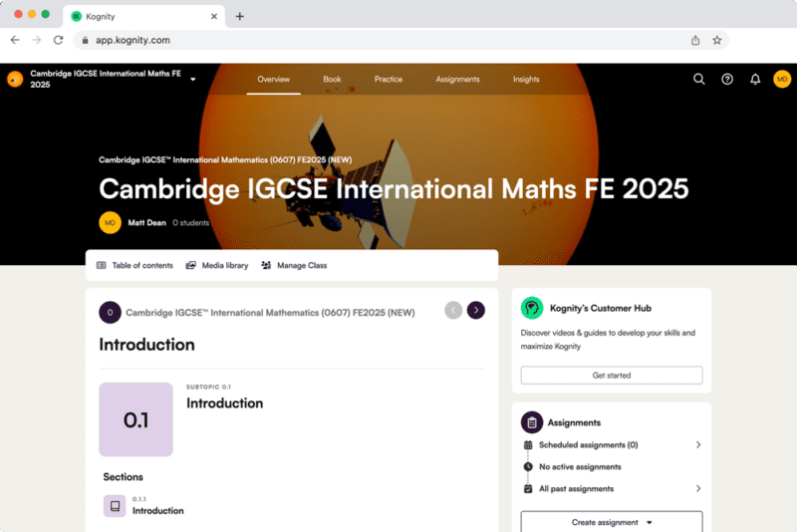Click the Scheduled assignments calendar icon
Screen dimensions: 797x532
pyautogui.click(x=528, y=444)
